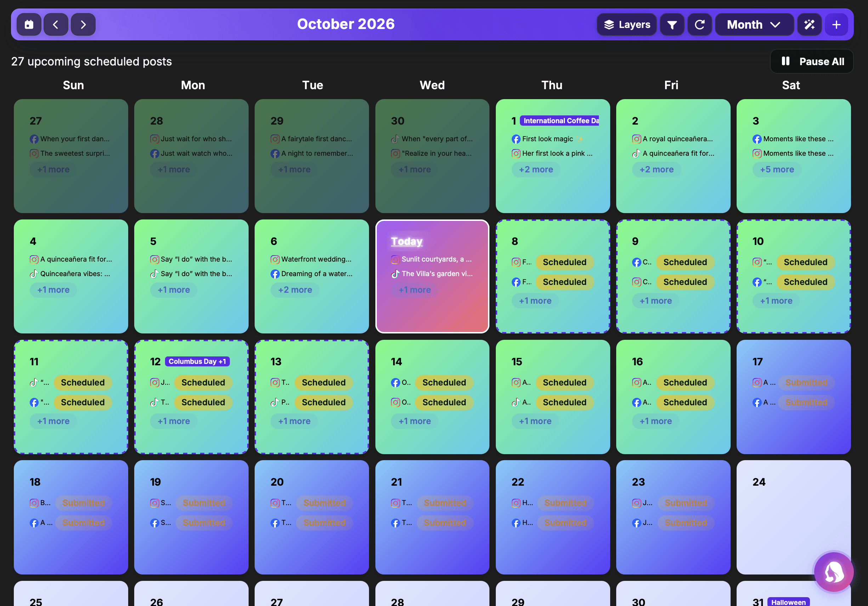The image size is (868, 606).
Task: Open 'Sunlit courtyards, a ...' post today
Action: click(431, 259)
